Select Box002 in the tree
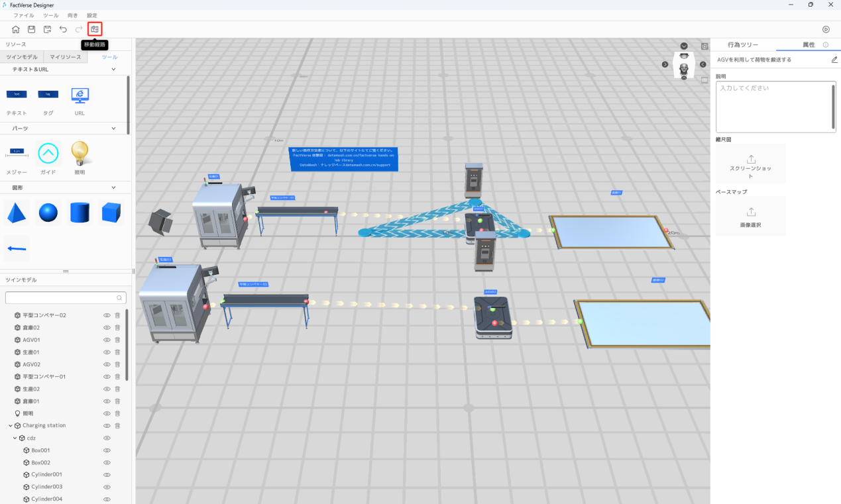This screenshot has height=504, width=841. pyautogui.click(x=41, y=462)
